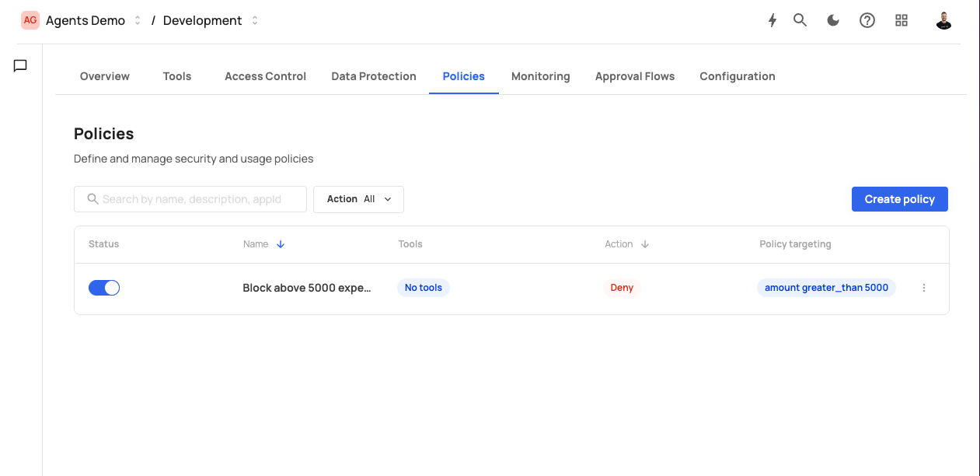Open search with the magnifier icon
Viewport: 980px width, 476px height.
(800, 20)
